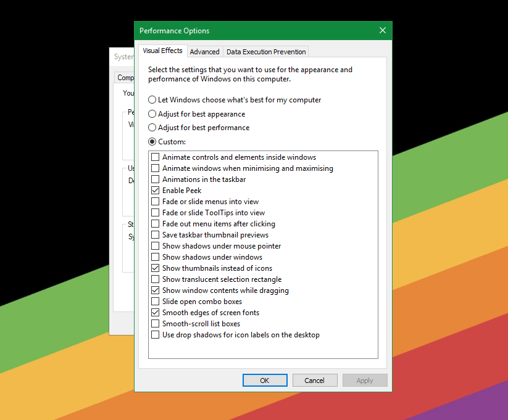Disable Smooth edges of screen fonts
This screenshot has width=508, height=420.
coord(155,313)
